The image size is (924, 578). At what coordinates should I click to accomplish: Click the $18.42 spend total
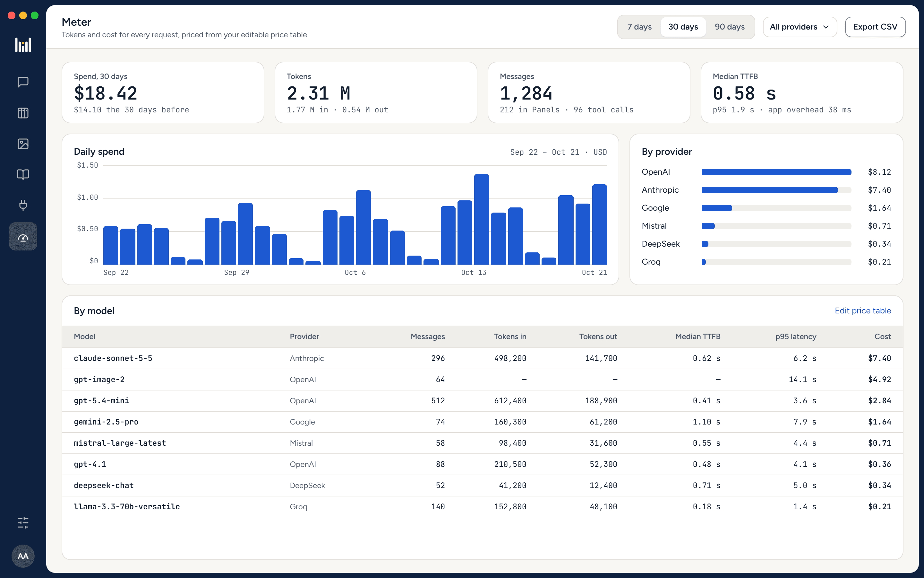click(x=105, y=93)
